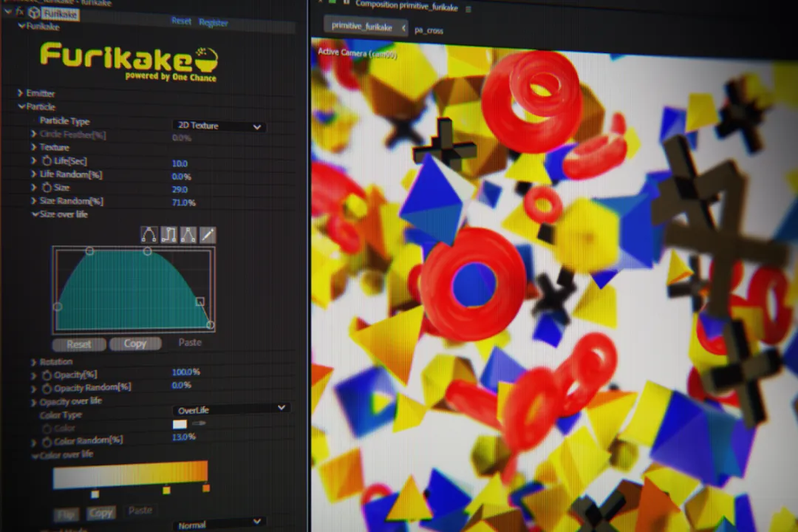Viewport: 798px width, 532px height.
Task: Collapse the top-level Furikake effect twirl arrow
Action: point(7,11)
